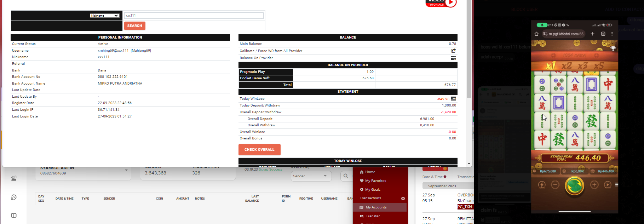644x224 pixels.
Task: Click the x5 multiplier label in the game
Action: [599, 66]
